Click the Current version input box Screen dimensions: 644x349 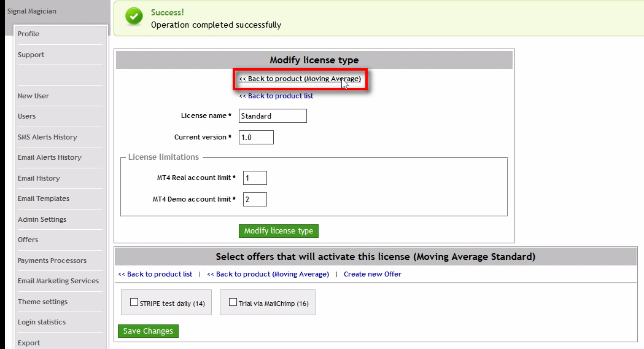click(x=255, y=138)
